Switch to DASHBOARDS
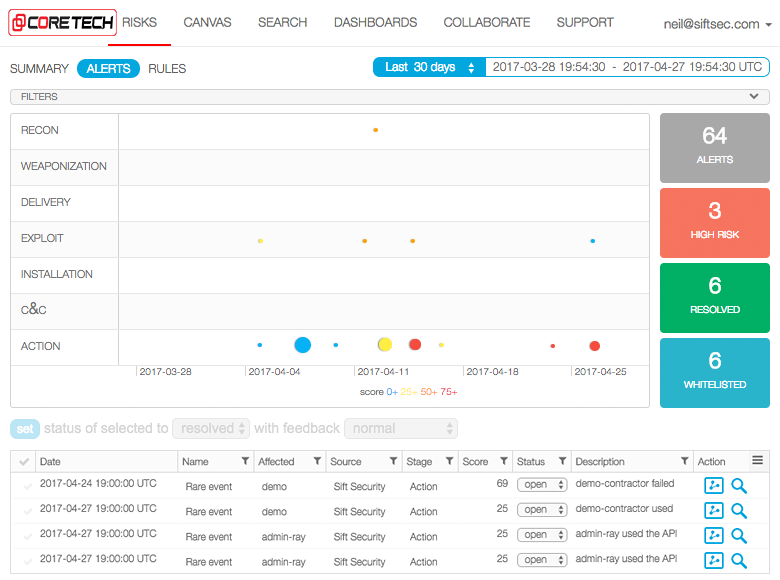780x580 pixels. coord(376,22)
